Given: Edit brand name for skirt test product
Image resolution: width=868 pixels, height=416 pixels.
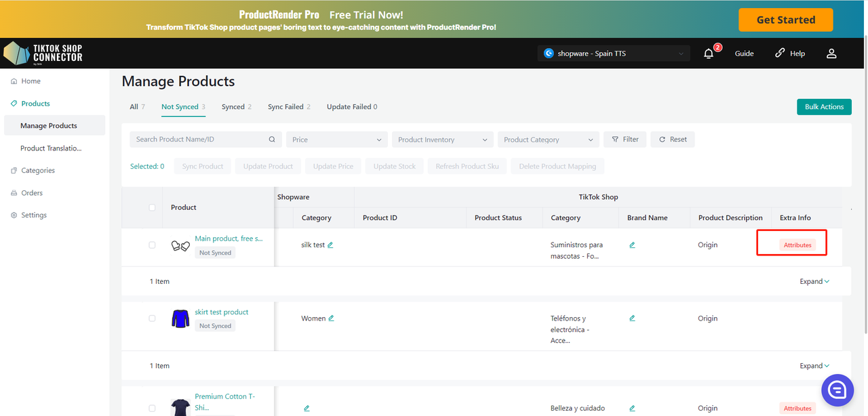Looking at the screenshot, I should click(x=632, y=318).
